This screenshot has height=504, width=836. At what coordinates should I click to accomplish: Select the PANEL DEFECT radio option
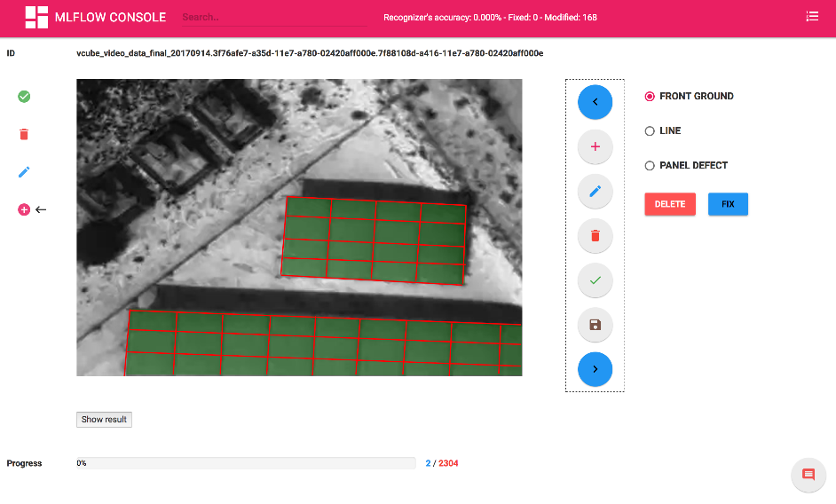tap(650, 165)
